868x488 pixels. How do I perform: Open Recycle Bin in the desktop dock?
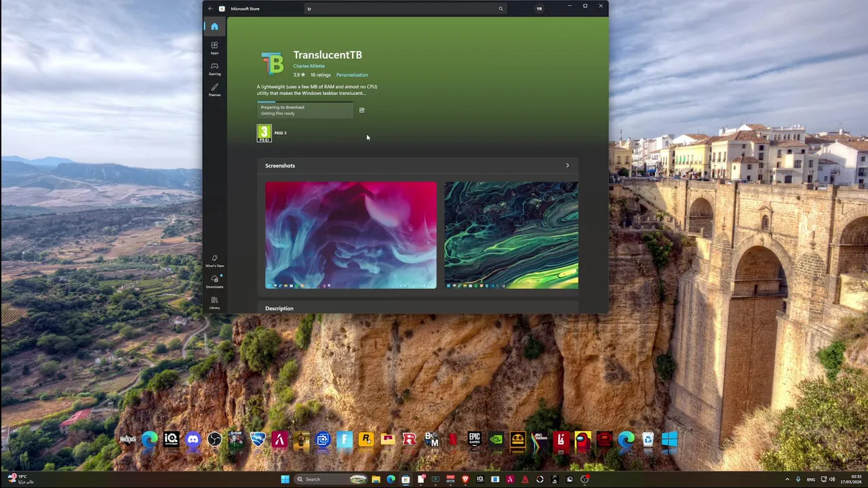tap(648, 440)
